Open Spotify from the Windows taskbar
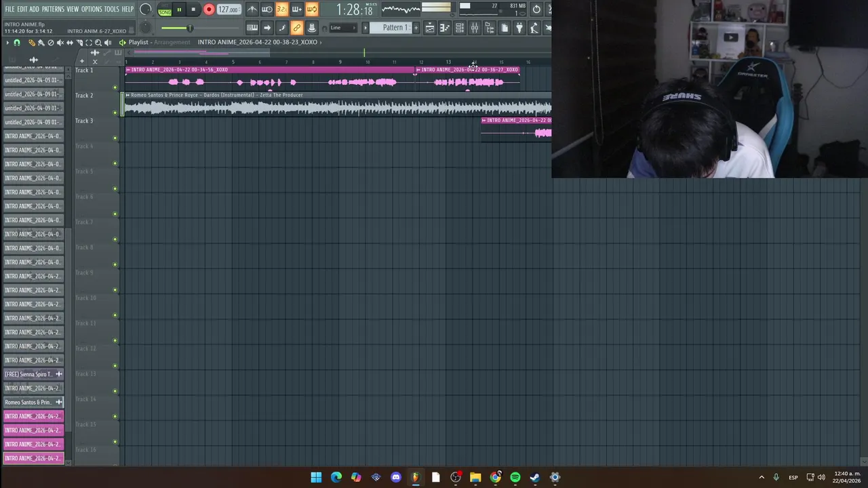Screen dimensions: 868x488 515,477
